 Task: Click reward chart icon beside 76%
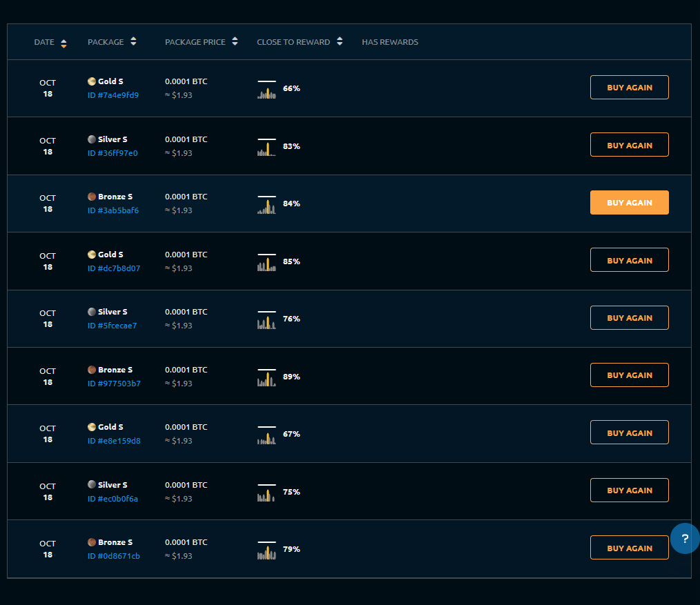tap(266, 319)
